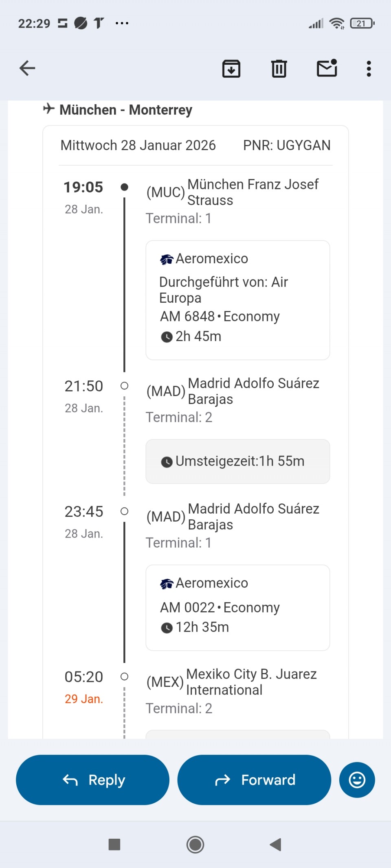This screenshot has height=868, width=391.
Task: Select the AM 6848 Air Europa flight card
Action: [x=237, y=300]
